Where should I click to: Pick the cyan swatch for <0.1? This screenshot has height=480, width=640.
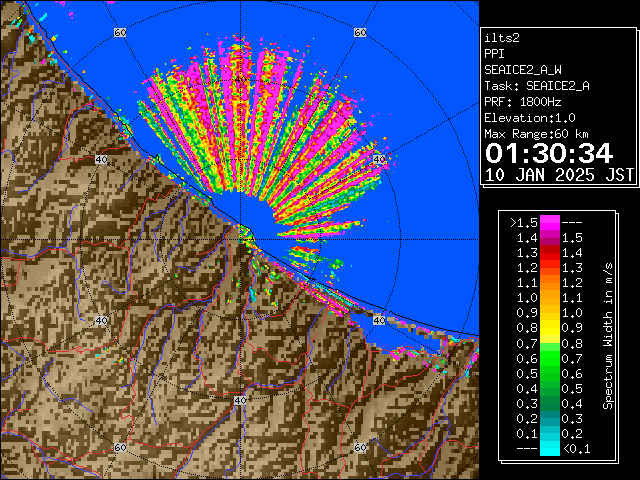pyautogui.click(x=550, y=449)
